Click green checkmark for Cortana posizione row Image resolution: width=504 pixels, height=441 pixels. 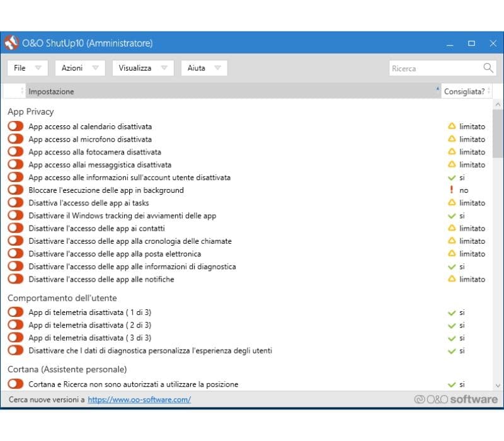(452, 384)
